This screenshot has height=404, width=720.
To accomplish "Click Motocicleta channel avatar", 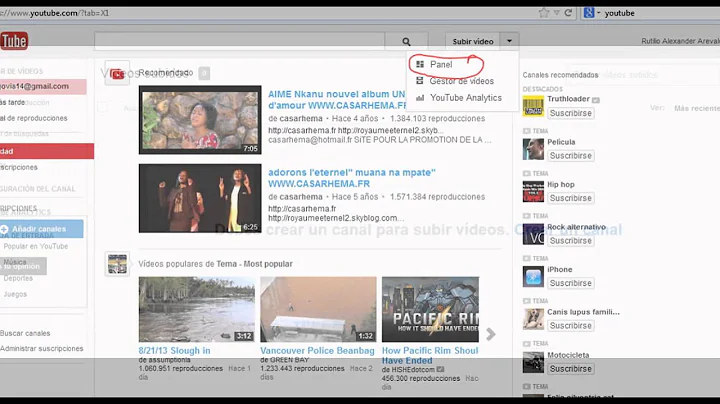I will (533, 362).
